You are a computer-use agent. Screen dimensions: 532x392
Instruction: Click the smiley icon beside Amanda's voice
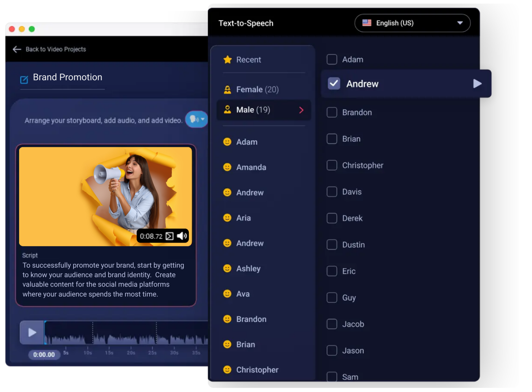pos(227,167)
